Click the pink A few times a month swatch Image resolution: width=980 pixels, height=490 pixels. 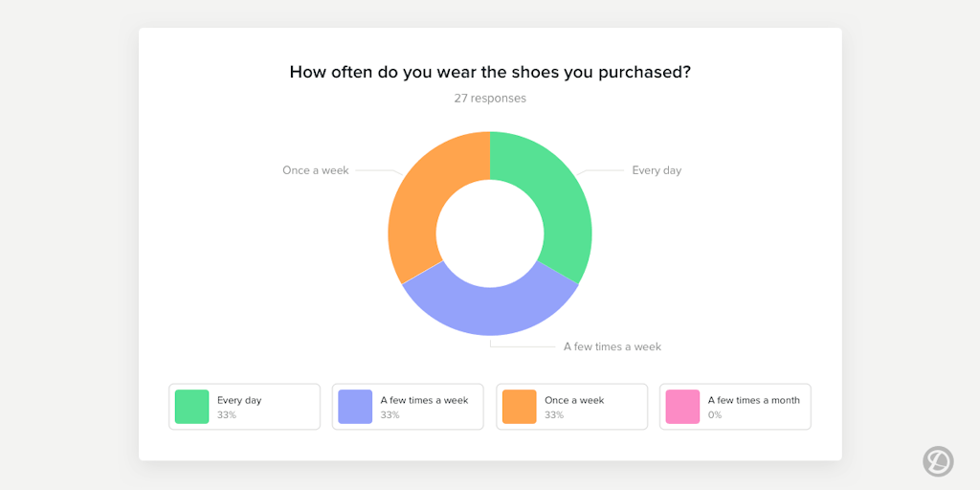682,407
